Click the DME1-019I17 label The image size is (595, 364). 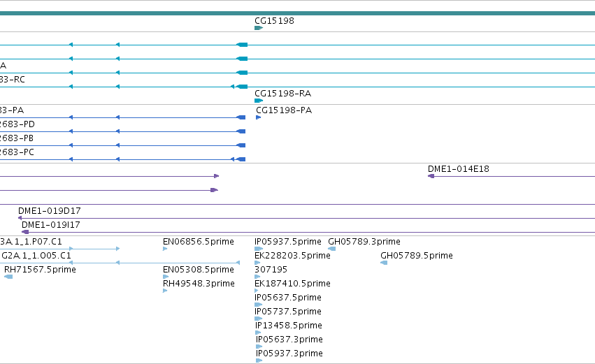51,225
